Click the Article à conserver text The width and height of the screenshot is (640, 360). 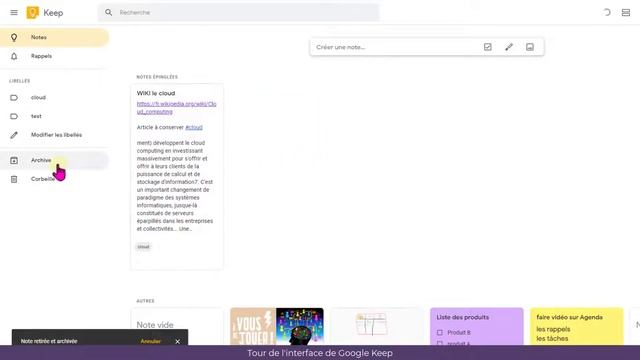tap(160, 127)
